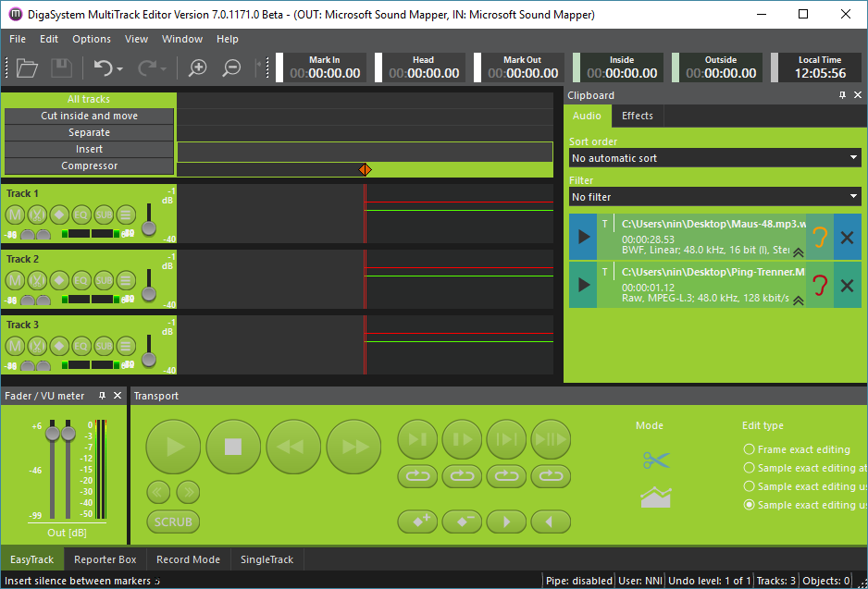Click the SCRUB button
The width and height of the screenshot is (868, 589).
click(x=173, y=522)
